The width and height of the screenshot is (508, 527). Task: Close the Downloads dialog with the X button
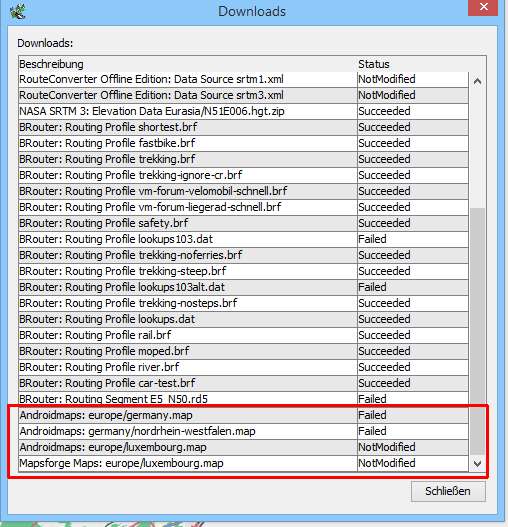[x=483, y=7]
